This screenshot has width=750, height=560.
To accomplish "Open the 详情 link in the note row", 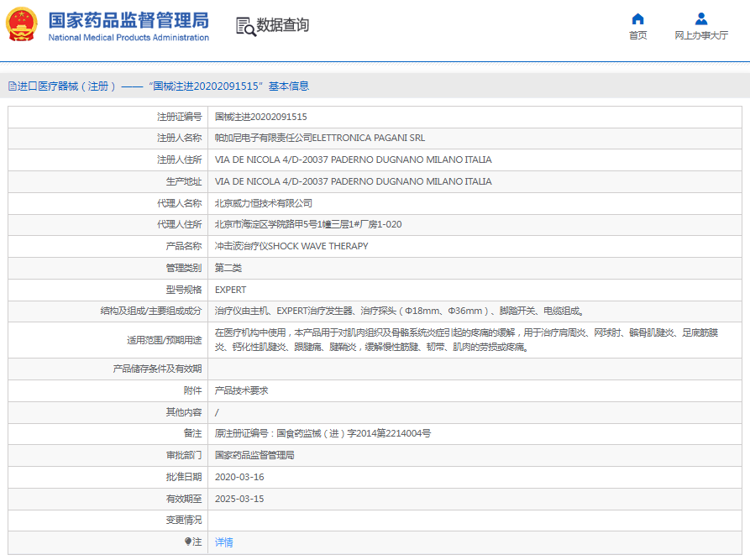I will 224,542.
